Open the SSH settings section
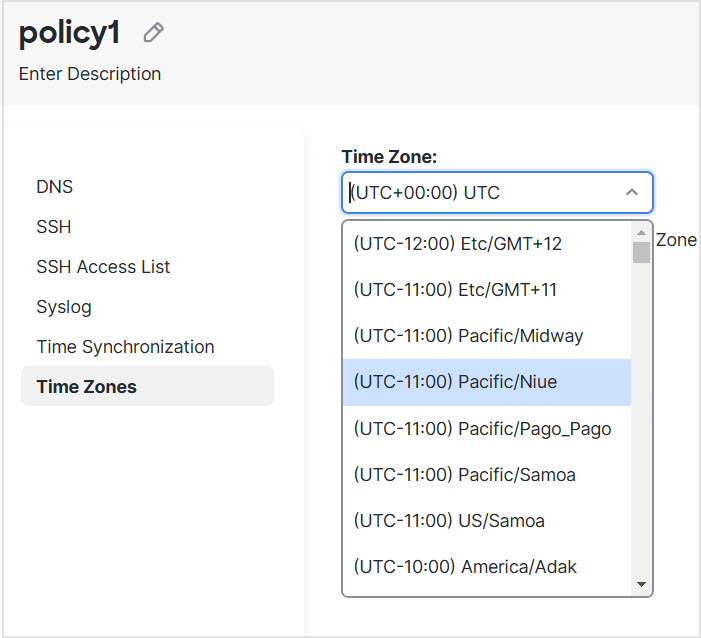701x638 pixels. pyautogui.click(x=54, y=227)
